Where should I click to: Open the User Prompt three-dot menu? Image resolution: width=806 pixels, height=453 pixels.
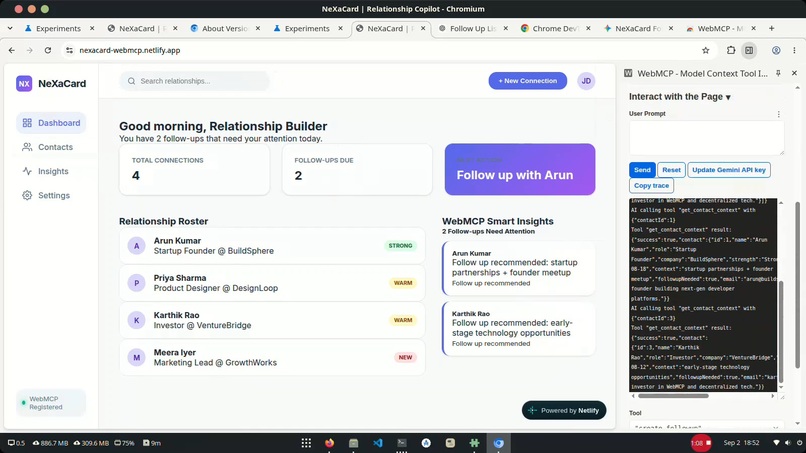(x=778, y=114)
